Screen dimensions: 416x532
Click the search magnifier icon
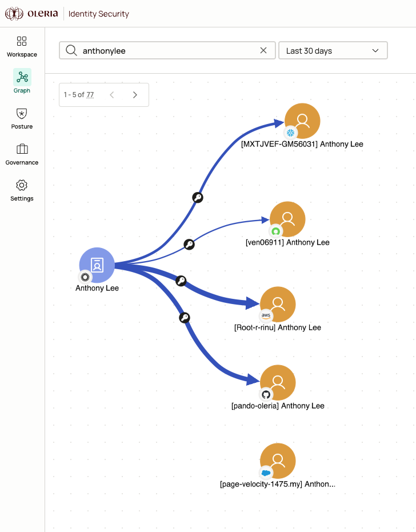point(71,50)
